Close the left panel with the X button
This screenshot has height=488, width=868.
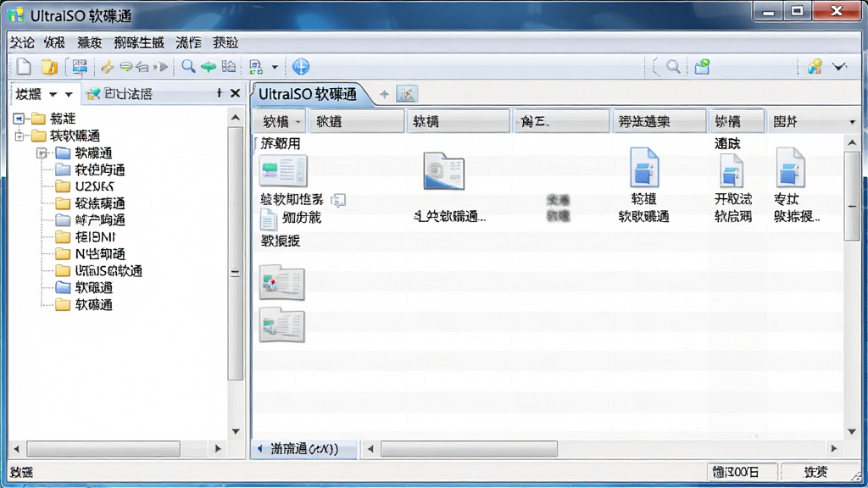point(236,93)
